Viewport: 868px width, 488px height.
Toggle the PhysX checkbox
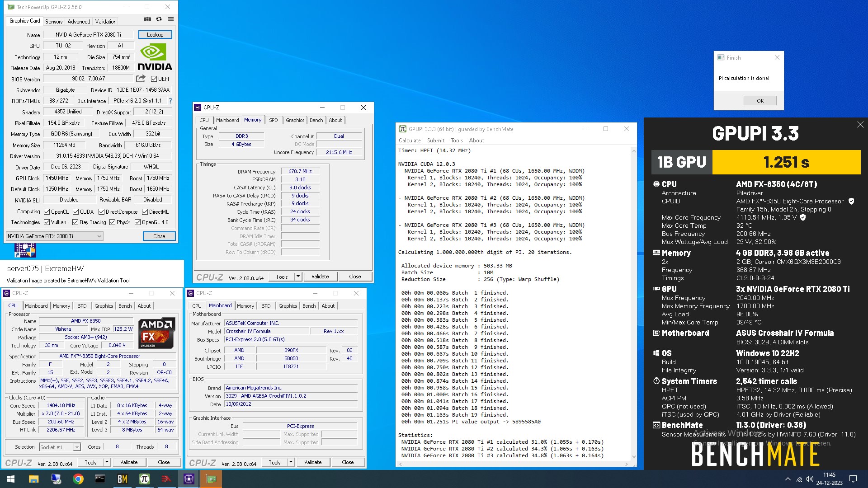coord(112,222)
